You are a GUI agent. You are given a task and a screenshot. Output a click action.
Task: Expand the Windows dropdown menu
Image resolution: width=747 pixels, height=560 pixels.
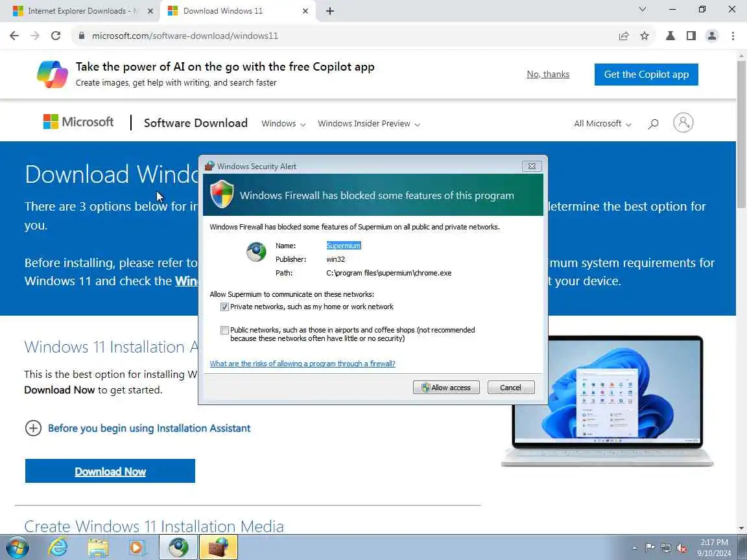[x=283, y=124]
